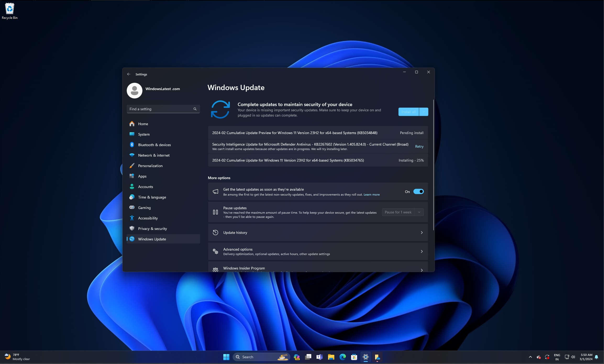Image resolution: width=604 pixels, height=364 pixels.
Task: Expand hidden icons in the system tray
Action: [530, 357]
